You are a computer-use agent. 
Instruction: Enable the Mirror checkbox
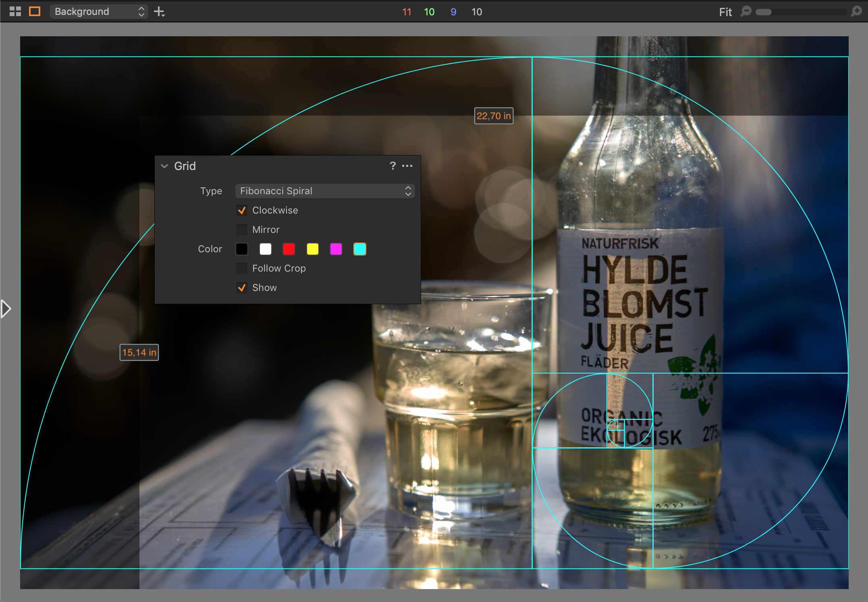click(x=242, y=230)
